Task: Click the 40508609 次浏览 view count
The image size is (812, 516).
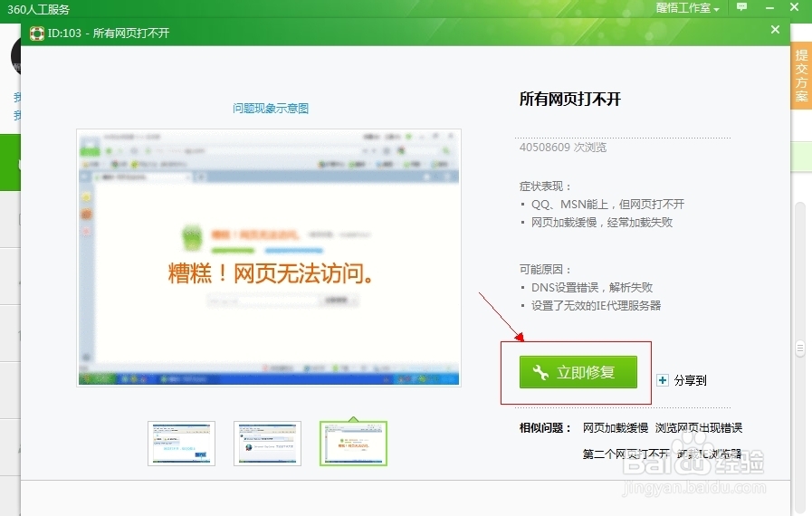Action: (x=563, y=148)
